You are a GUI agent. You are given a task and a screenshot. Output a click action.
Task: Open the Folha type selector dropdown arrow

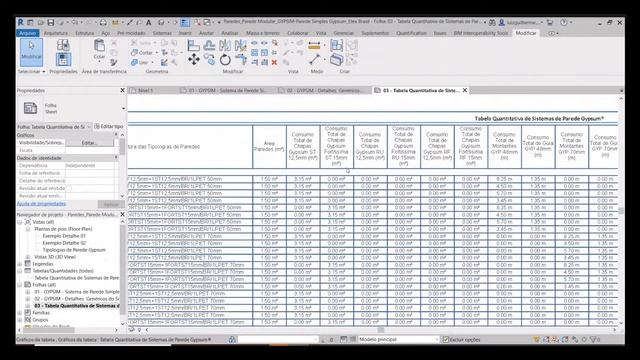pos(123,109)
